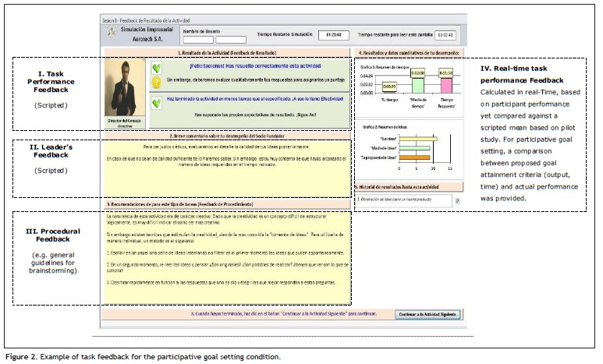603x364 pixels.
Task: Click the time-remaining-to-read-this-screen timer box
Action: pyautogui.click(x=445, y=35)
